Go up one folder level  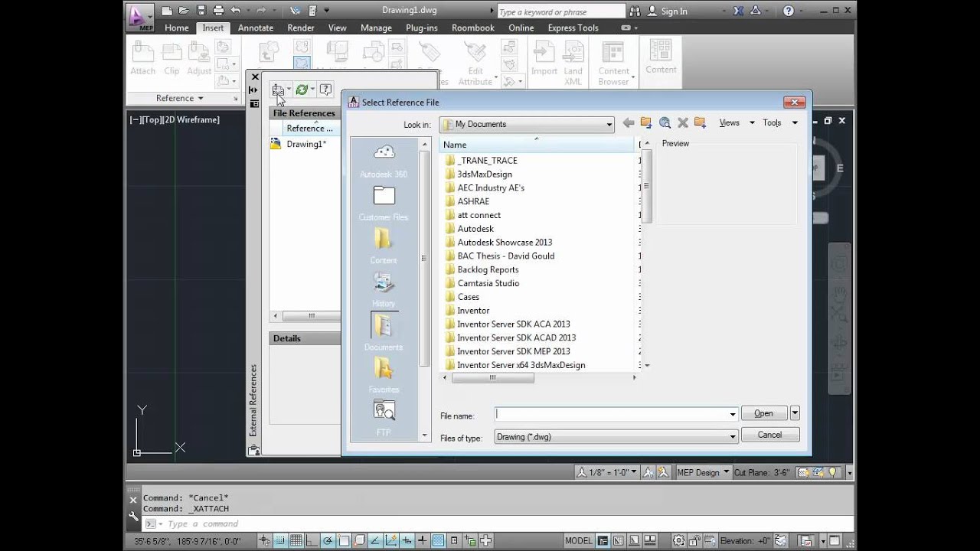click(x=646, y=122)
